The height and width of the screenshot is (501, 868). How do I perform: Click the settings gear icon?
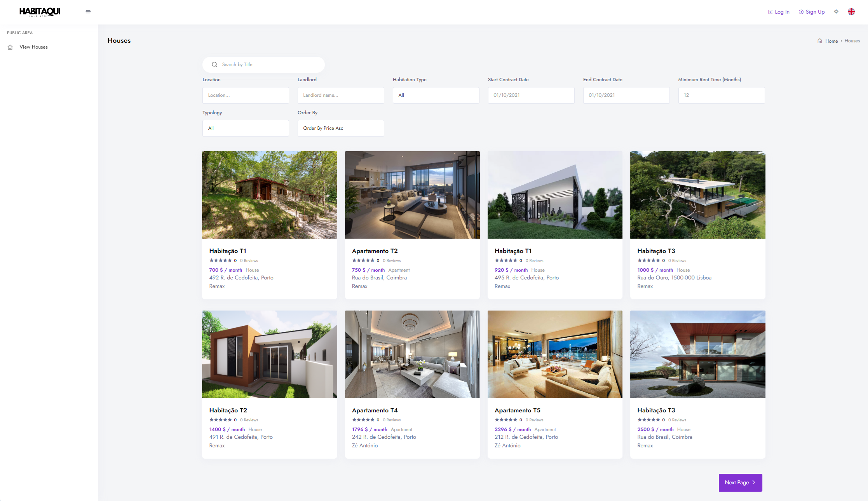837,11
